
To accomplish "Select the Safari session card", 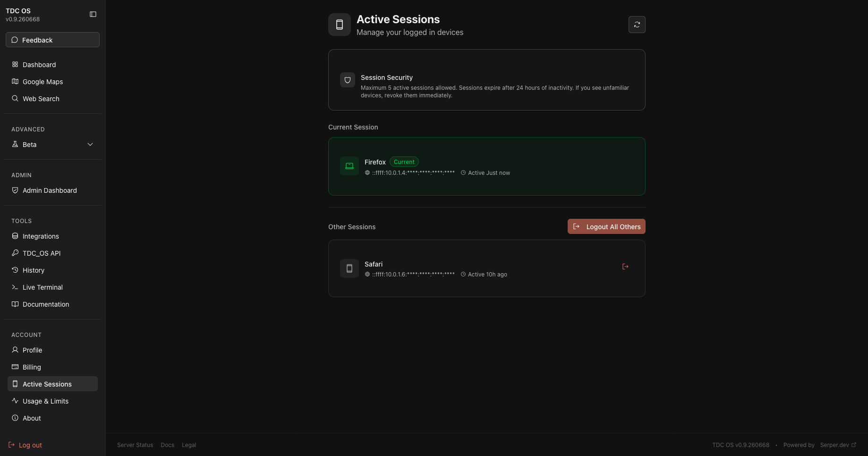I will pos(486,268).
